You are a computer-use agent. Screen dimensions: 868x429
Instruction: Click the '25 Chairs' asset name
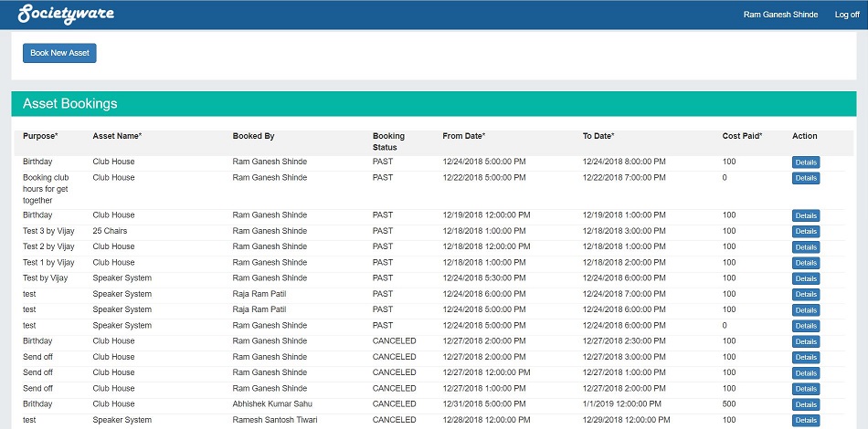[x=110, y=231]
